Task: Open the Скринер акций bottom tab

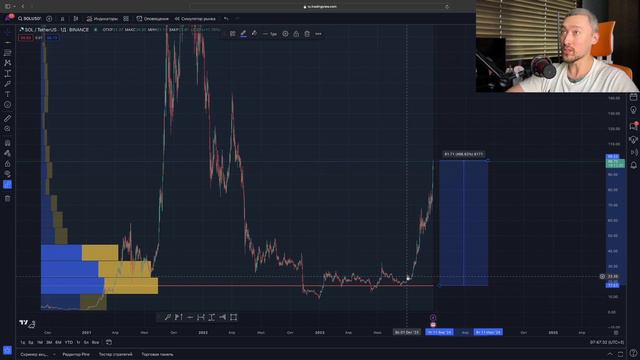Action: tap(34, 354)
